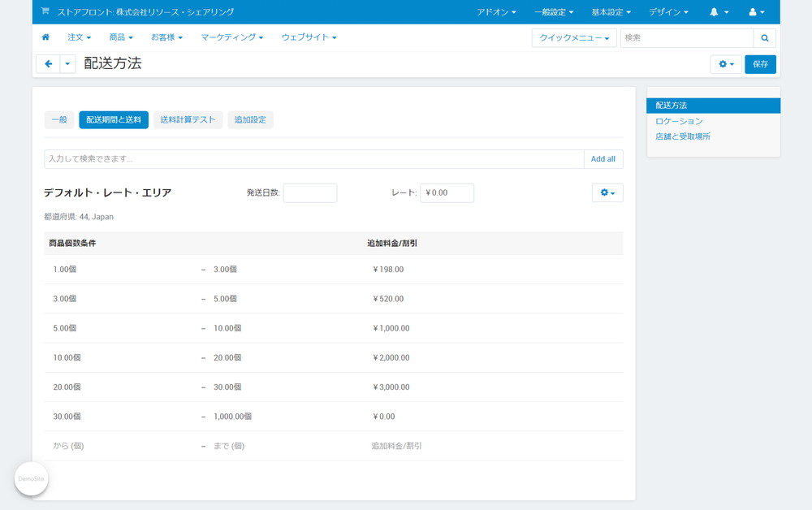Open the お客様 menu
The height and width of the screenshot is (510, 812).
[x=166, y=37]
